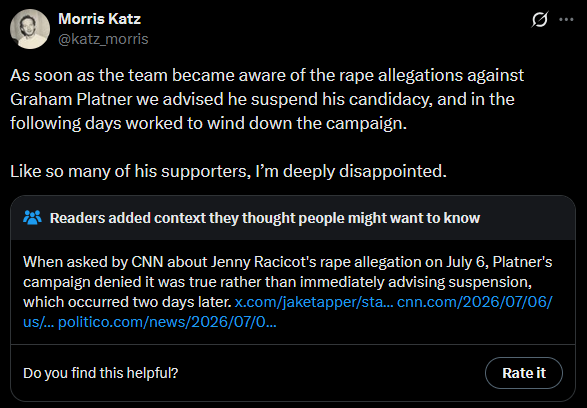Click the name 'Graham Platner' in the tweet
Viewport: 587px width, 408px height.
pyautogui.click(x=71, y=100)
